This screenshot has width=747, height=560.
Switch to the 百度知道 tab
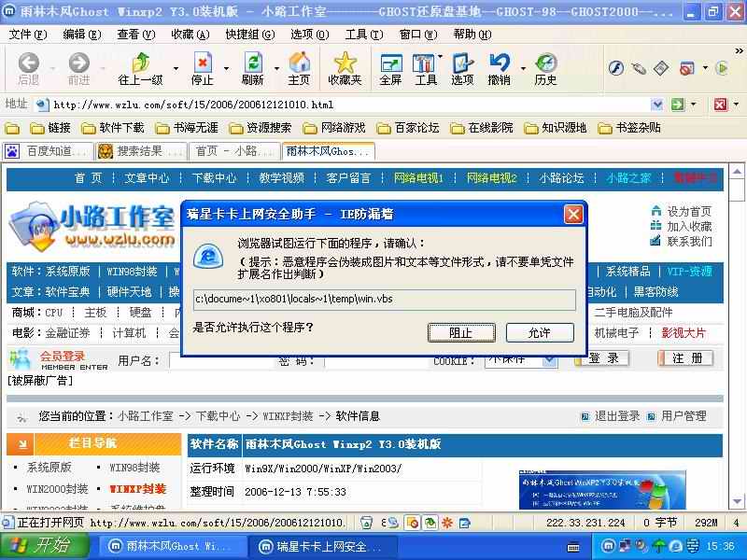point(49,151)
